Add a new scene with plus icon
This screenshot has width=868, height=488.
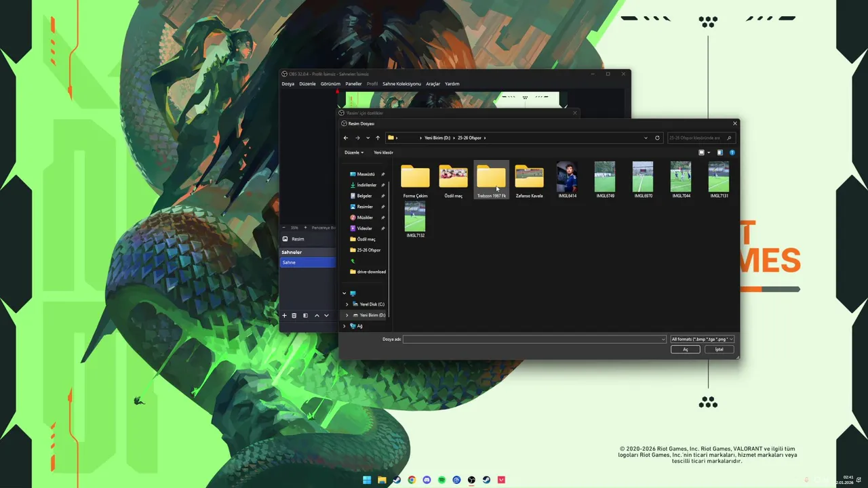pos(284,316)
